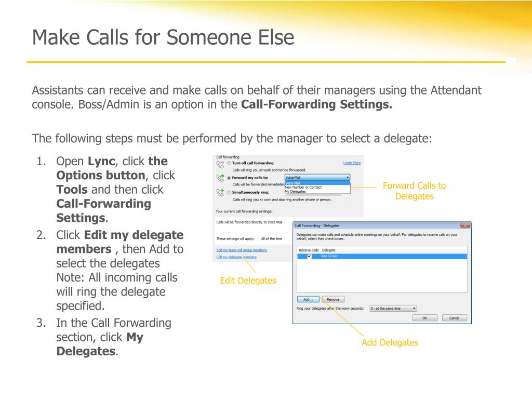Viewport: 532px width, 399px height.
Task: Choose New Number or Contact option
Action: tap(317, 187)
